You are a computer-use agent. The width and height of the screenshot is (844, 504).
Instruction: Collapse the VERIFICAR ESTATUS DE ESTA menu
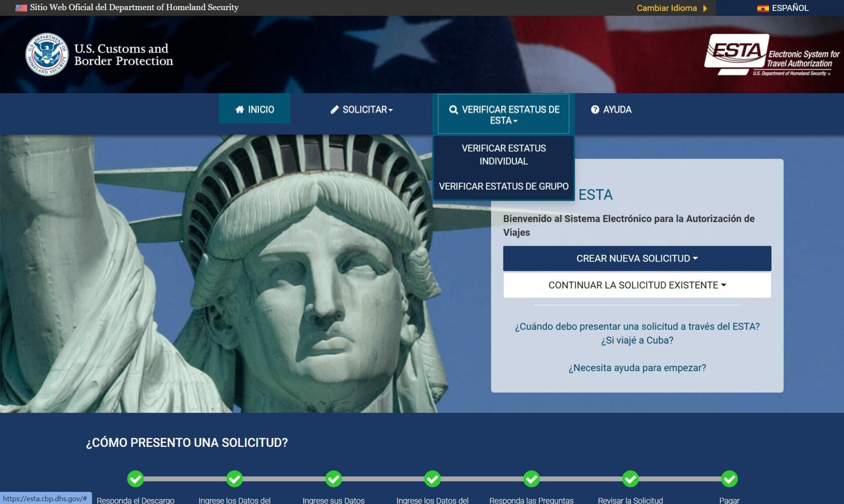tap(503, 114)
